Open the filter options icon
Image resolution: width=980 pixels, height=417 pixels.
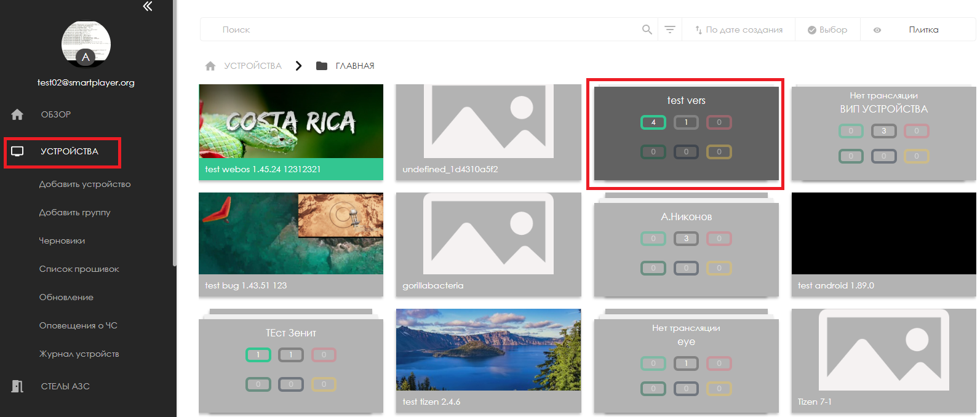[x=670, y=30]
